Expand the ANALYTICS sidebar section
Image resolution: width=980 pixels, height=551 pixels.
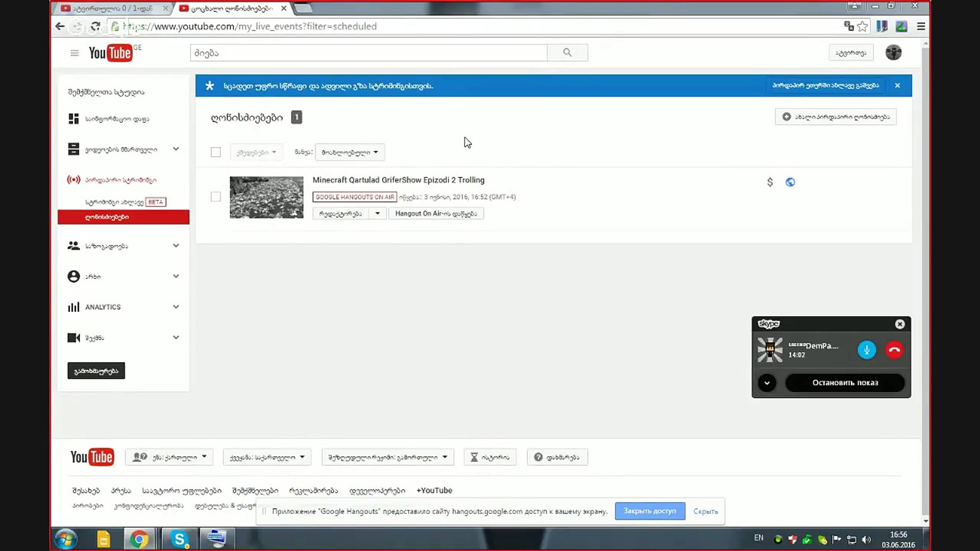[176, 307]
